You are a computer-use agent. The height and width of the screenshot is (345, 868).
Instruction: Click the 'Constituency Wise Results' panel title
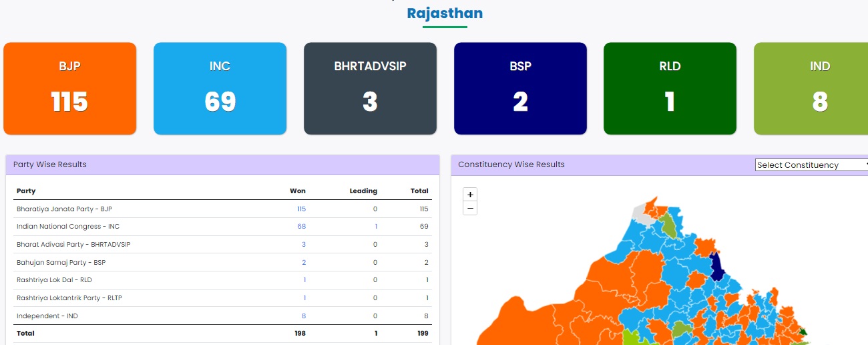pyautogui.click(x=511, y=164)
